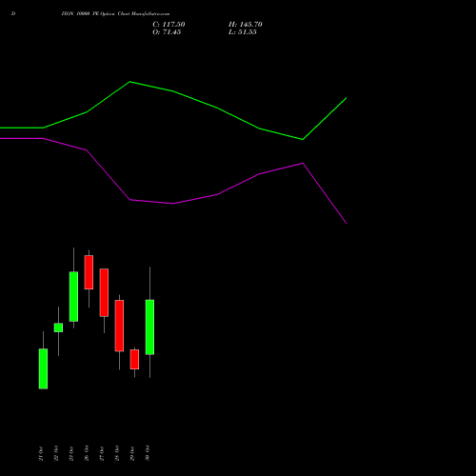
Task: Click the 23 Oct date label
Action: [71, 453]
